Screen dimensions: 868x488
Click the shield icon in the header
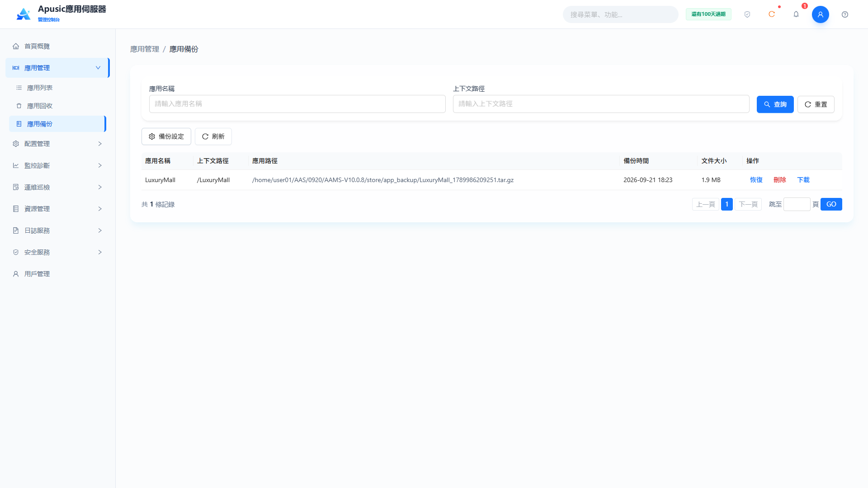pos(747,14)
